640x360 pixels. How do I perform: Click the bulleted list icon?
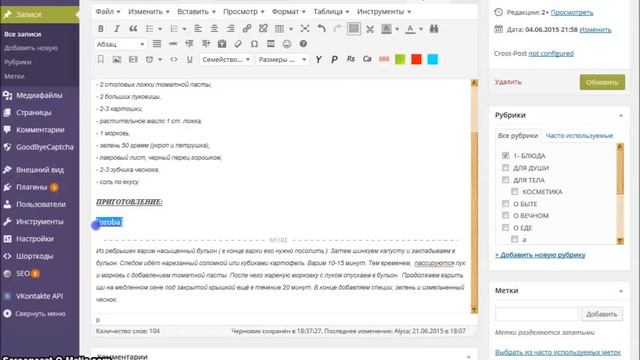(149, 29)
